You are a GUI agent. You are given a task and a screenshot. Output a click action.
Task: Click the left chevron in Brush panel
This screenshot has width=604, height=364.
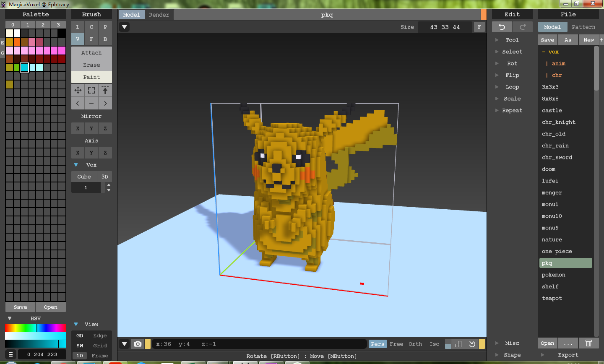[78, 103]
